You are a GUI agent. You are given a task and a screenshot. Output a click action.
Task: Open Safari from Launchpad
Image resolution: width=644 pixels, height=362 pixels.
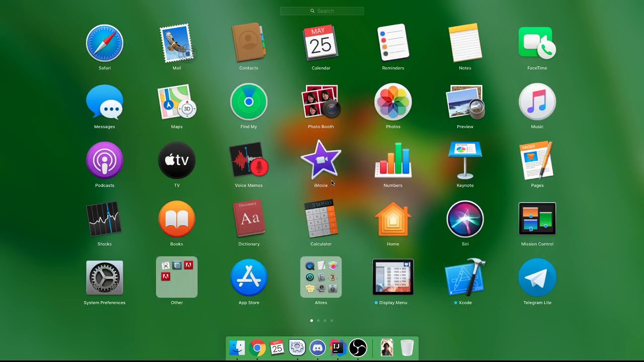(105, 43)
